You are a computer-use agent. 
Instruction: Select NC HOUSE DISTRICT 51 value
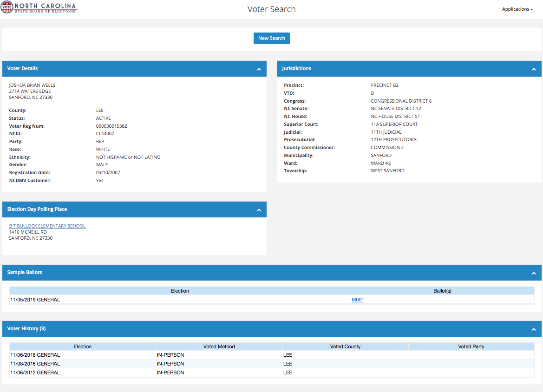click(395, 117)
